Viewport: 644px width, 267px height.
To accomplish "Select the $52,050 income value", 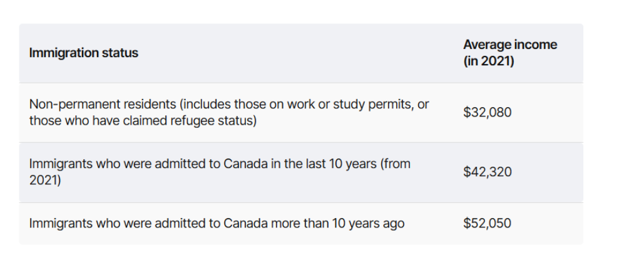I will 488,223.
